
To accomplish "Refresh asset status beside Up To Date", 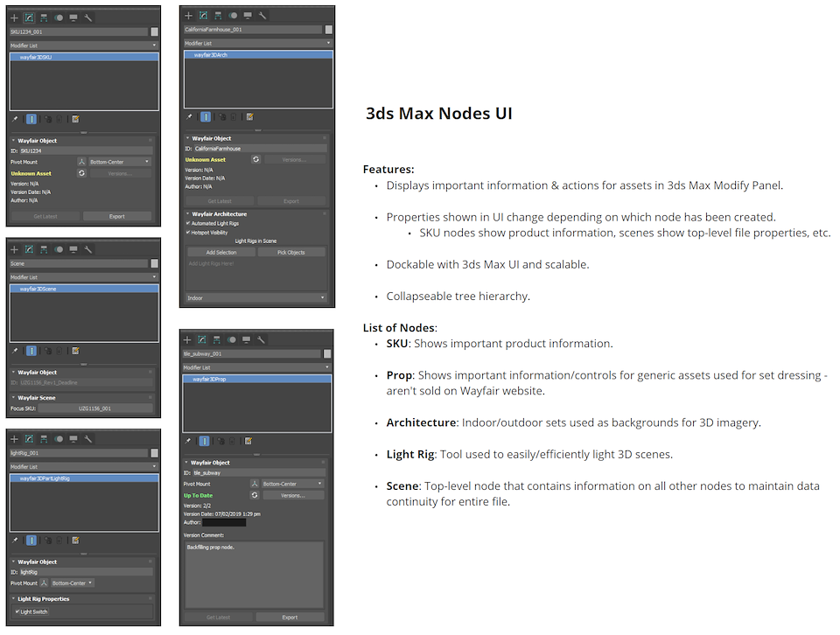I will (255, 495).
